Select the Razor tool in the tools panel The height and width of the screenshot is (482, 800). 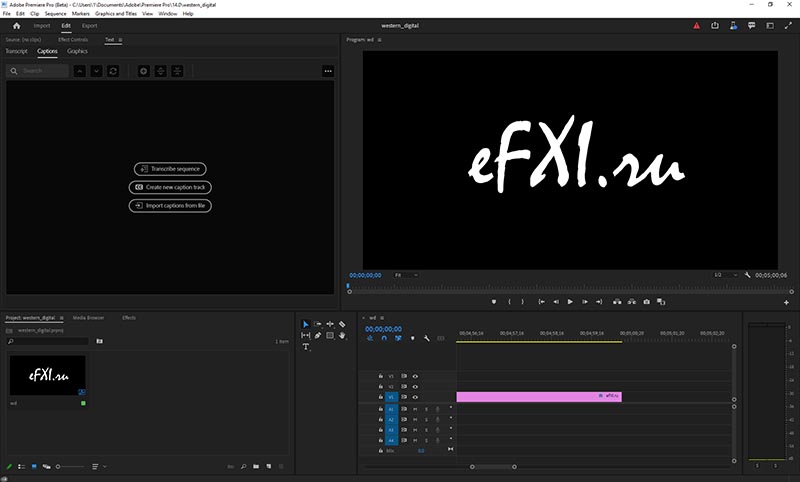coord(342,324)
